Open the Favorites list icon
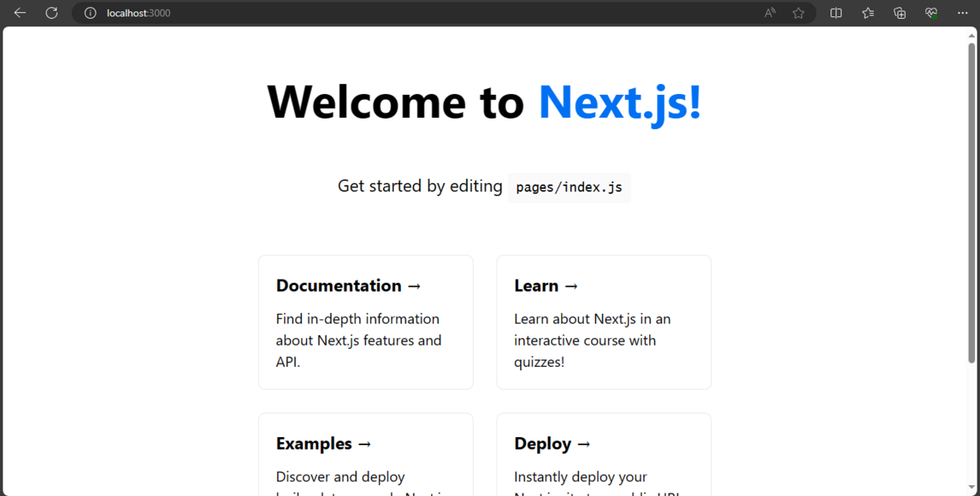Viewport: 980px width, 496px height. 868,13
